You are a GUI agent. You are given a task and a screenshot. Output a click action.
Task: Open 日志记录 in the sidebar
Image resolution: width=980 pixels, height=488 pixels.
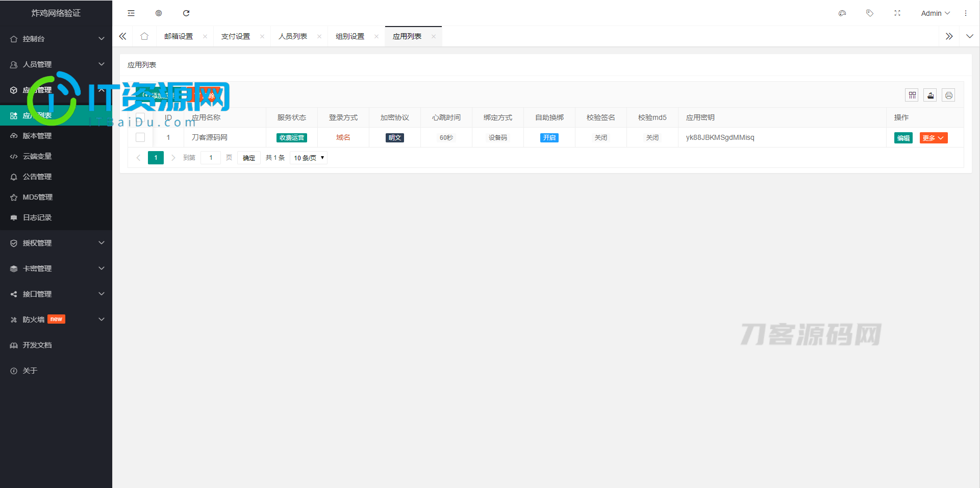pyautogui.click(x=56, y=217)
